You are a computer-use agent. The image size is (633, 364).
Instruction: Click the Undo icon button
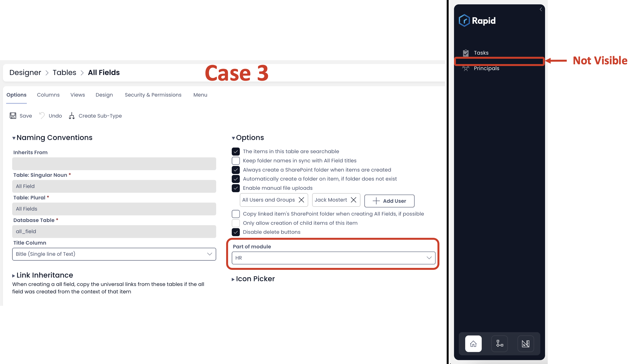tap(42, 116)
